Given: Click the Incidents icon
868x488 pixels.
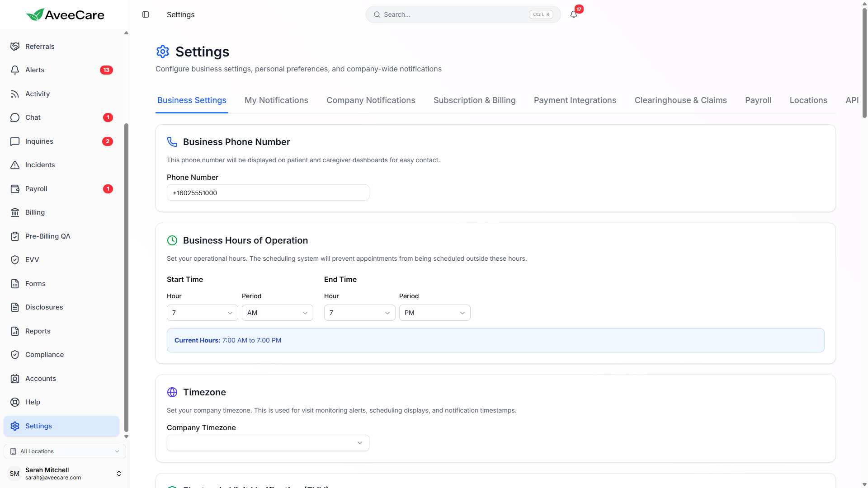Looking at the screenshot, I should tap(15, 164).
